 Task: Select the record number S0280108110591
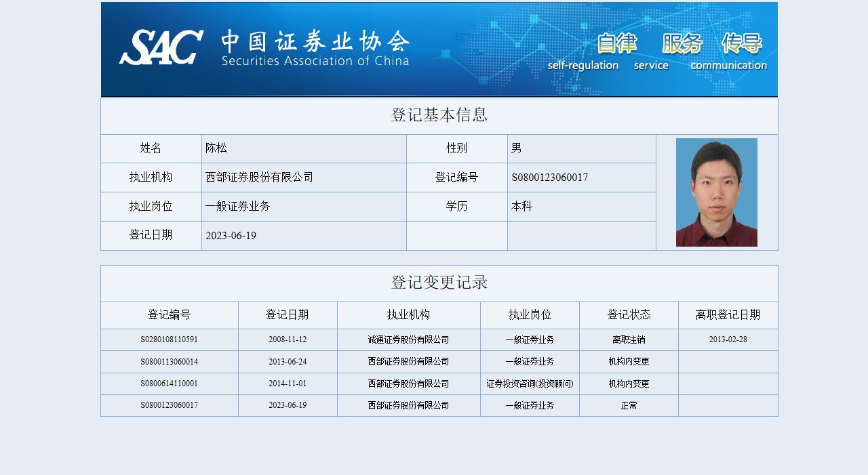(x=170, y=339)
